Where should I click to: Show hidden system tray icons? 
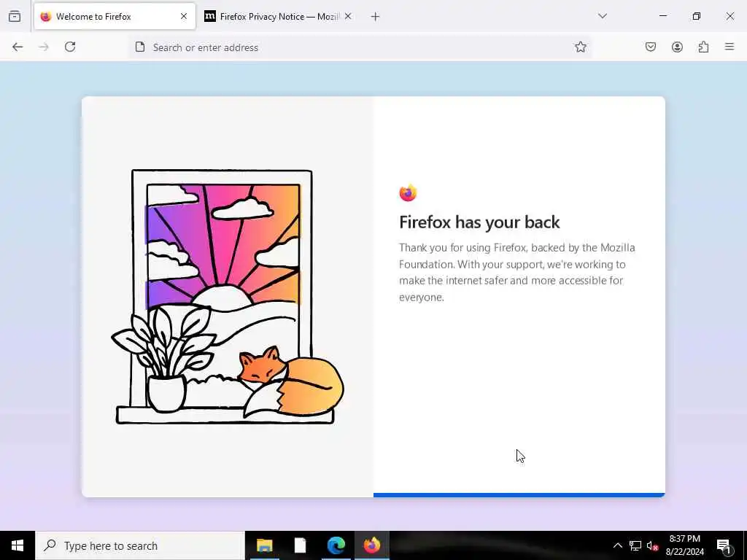tap(617, 545)
